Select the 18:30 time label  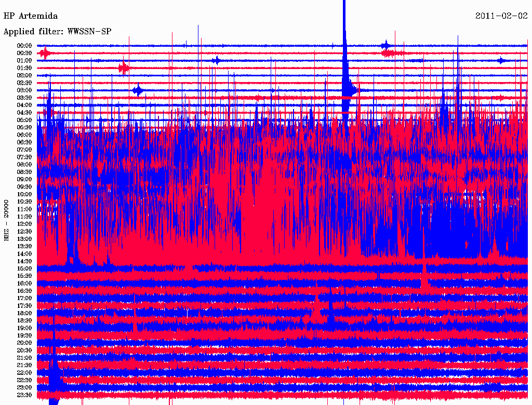point(24,321)
